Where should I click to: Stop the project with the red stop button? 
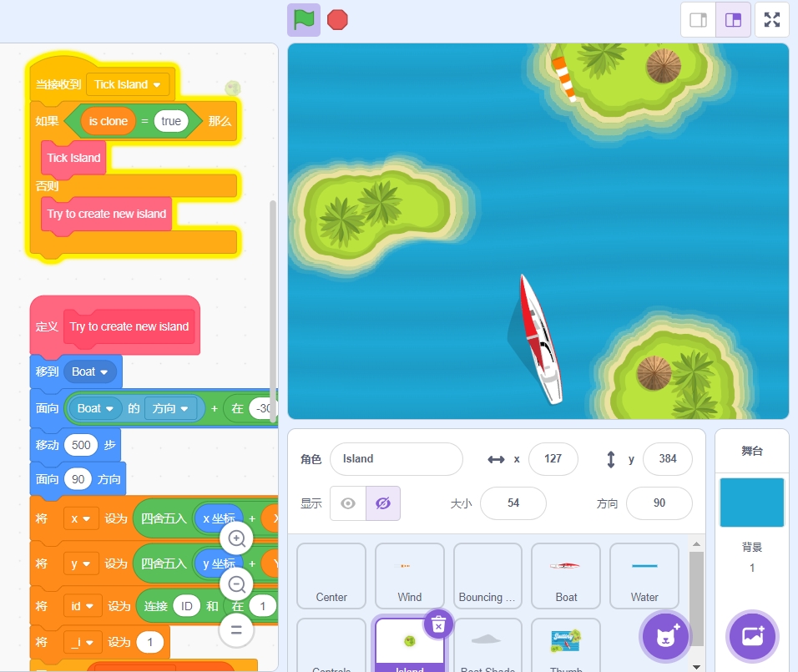tap(337, 20)
